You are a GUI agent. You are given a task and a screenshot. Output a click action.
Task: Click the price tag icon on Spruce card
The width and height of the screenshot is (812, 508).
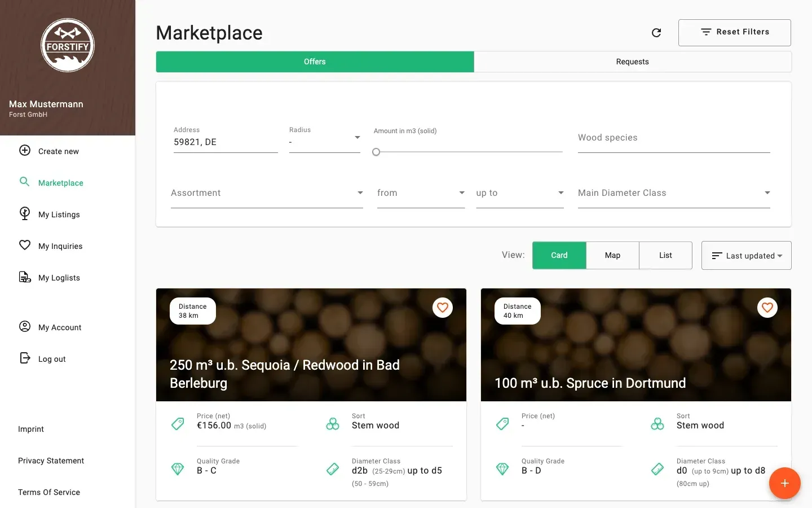tap(502, 424)
